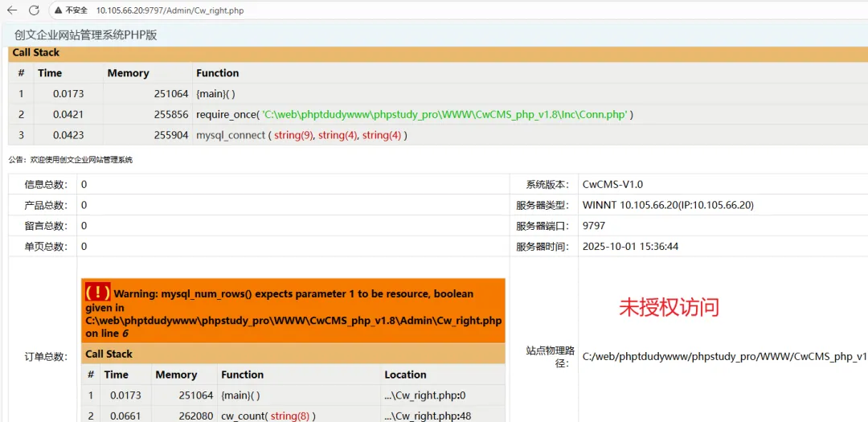Select the 系统版本 label

(x=547, y=184)
